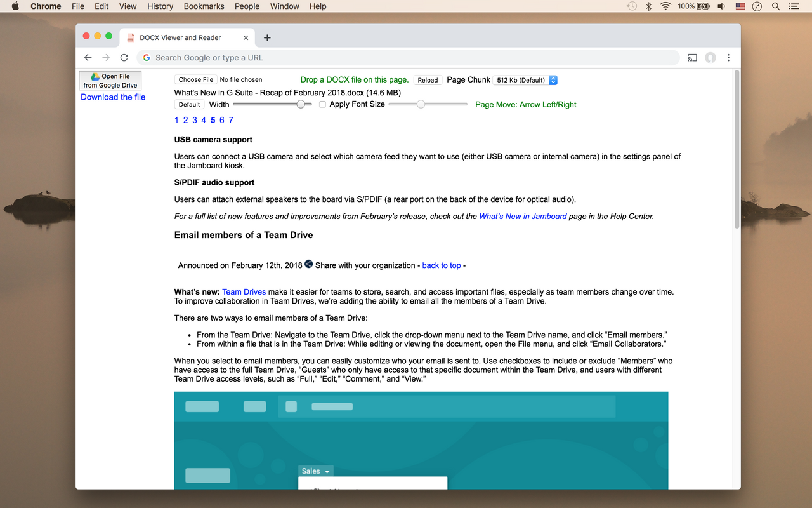The height and width of the screenshot is (508, 812).
Task: Click the forward navigation arrow
Action: [106, 57]
